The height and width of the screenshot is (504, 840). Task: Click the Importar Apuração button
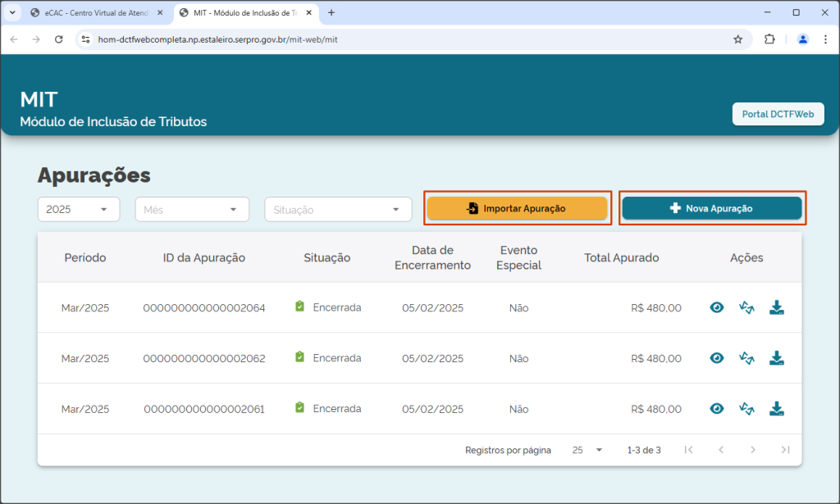point(518,208)
